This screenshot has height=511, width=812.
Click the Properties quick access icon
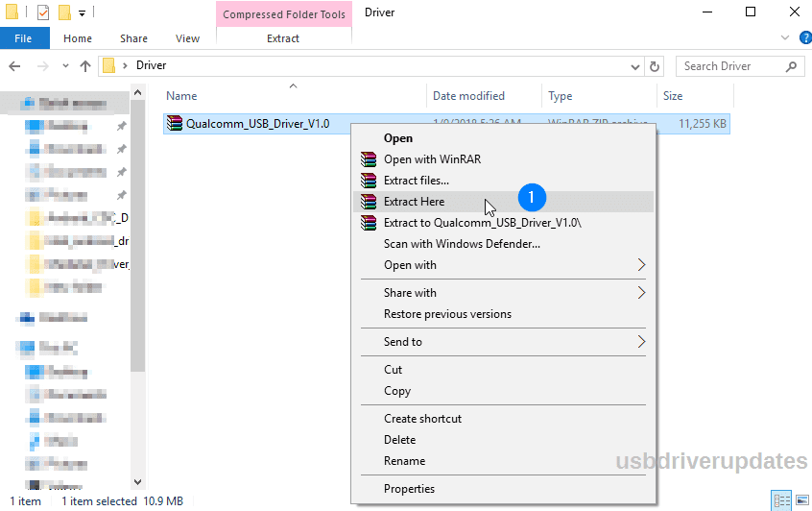pos(43,12)
